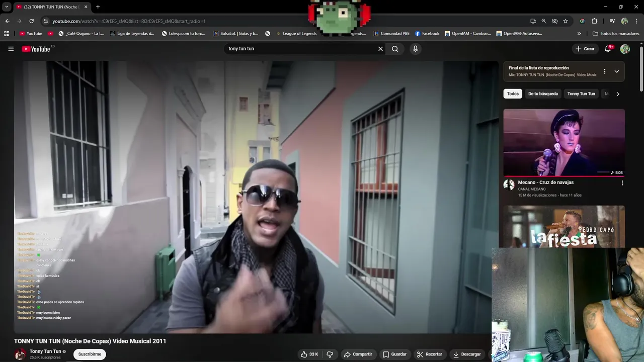Go forward with the browser forward arrow
644x362 pixels.
pyautogui.click(x=19, y=21)
